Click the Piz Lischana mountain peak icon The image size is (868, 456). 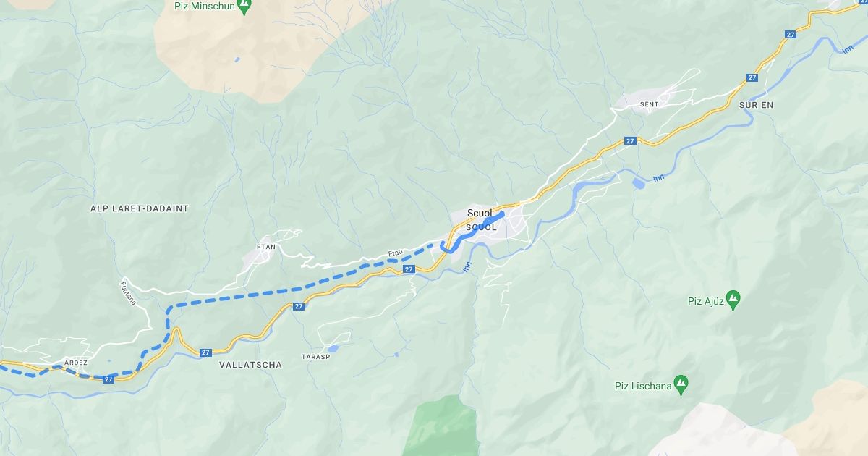tap(680, 381)
